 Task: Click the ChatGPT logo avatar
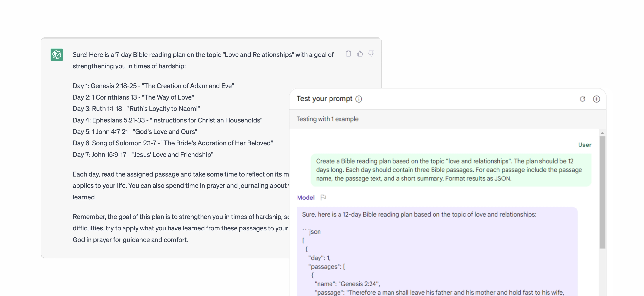pos(57,54)
